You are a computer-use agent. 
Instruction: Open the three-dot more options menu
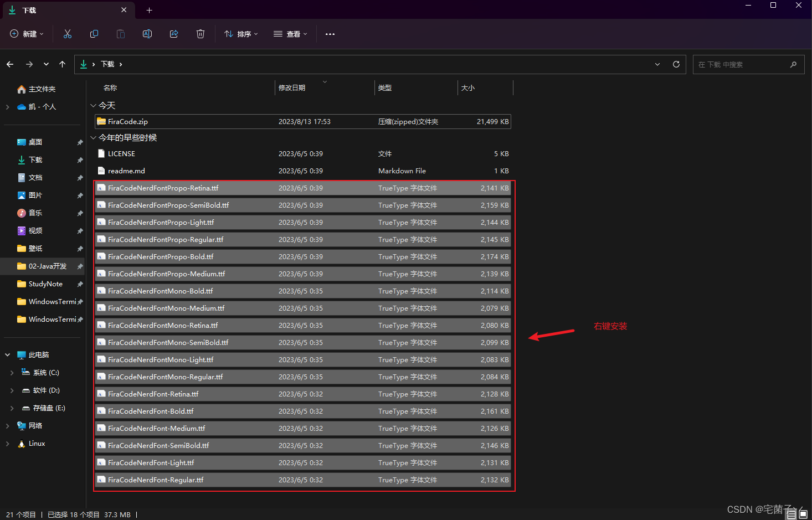coord(330,34)
